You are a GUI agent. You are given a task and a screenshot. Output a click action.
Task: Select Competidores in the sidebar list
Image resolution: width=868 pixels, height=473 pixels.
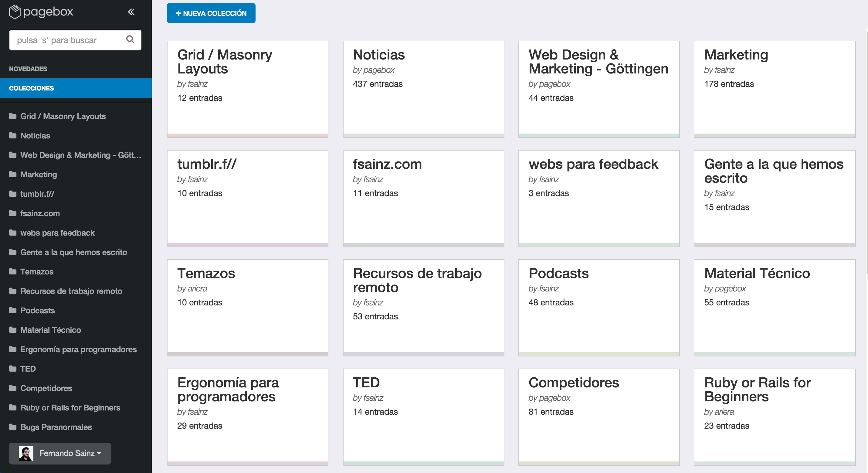point(46,388)
